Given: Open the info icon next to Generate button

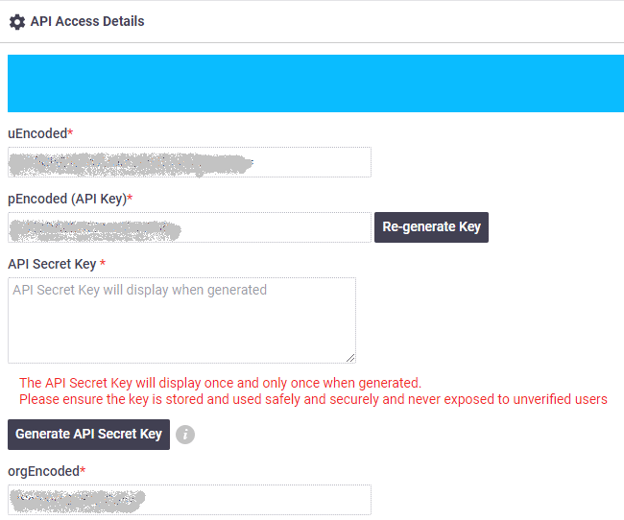Looking at the screenshot, I should [185, 434].
